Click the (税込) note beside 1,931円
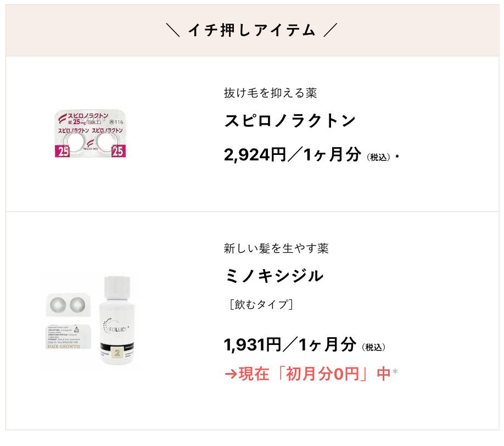504x446 pixels. point(374,347)
